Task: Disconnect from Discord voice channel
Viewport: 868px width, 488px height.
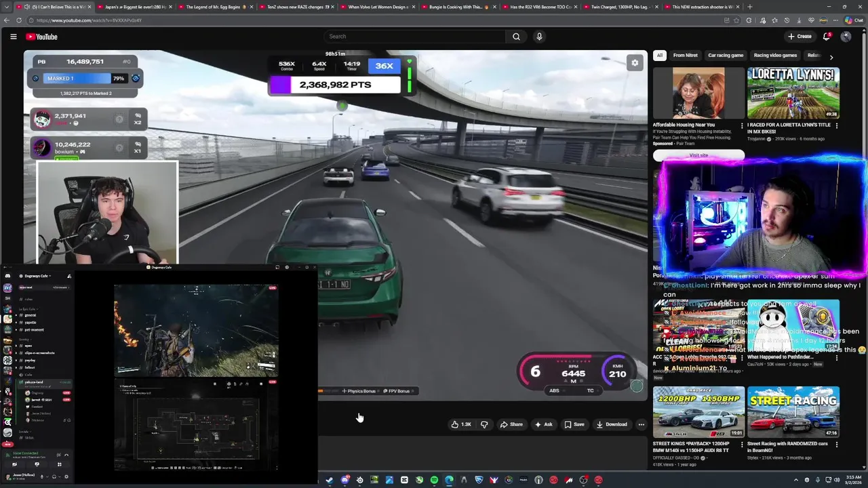Action: 66,455
